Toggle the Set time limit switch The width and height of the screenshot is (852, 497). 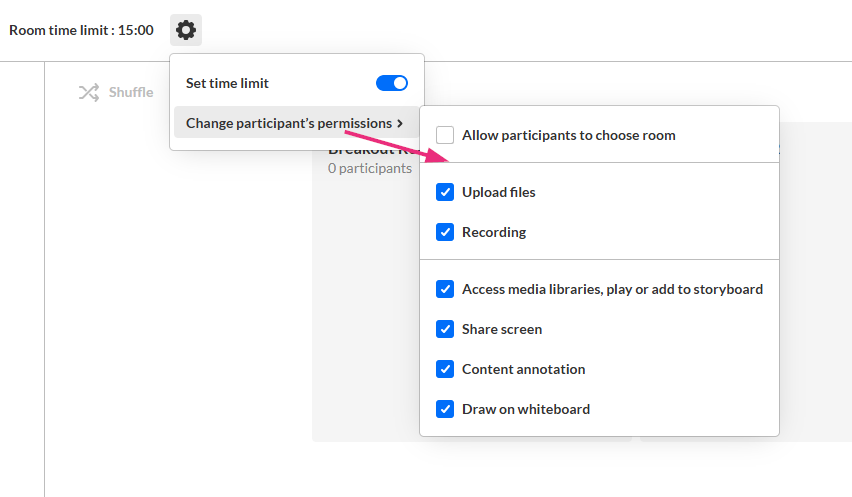pyautogui.click(x=391, y=83)
